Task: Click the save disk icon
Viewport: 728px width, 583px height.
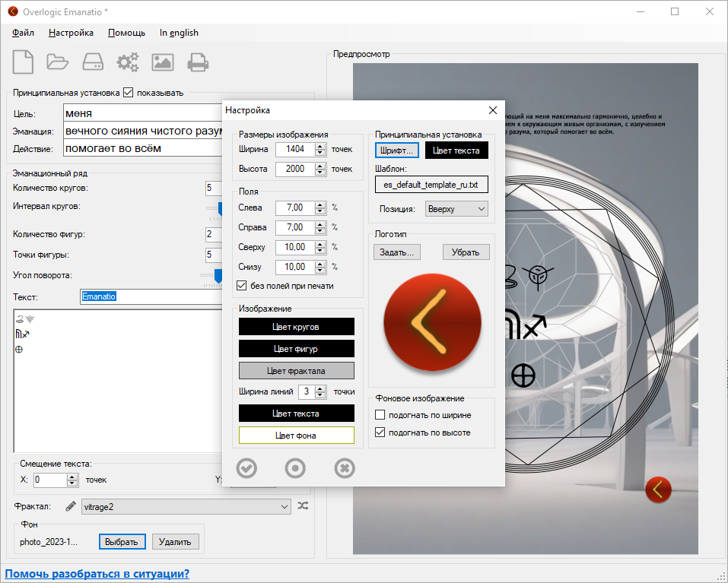Action: click(92, 62)
